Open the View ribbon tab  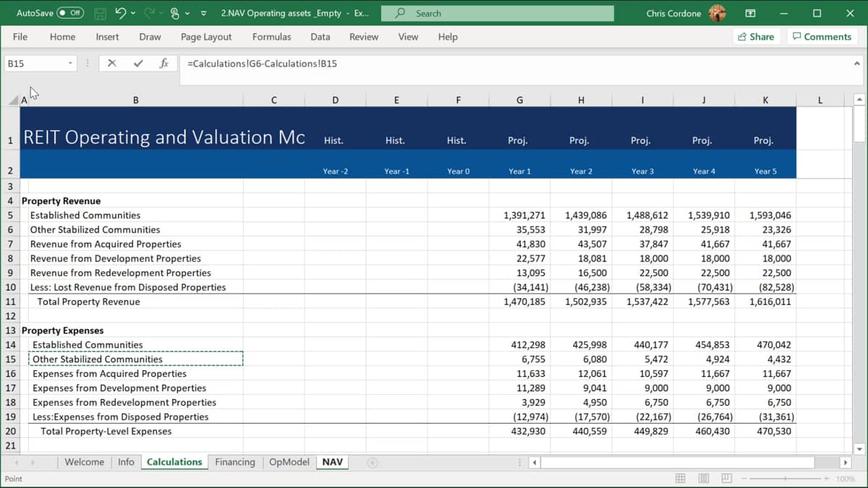coord(408,37)
